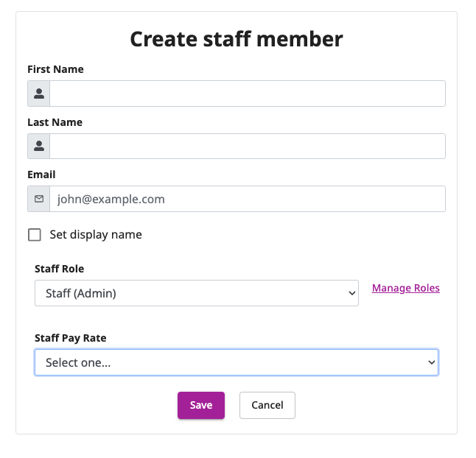Screen dimensions: 476x458
Task: Click the Email label
Action: (x=41, y=175)
